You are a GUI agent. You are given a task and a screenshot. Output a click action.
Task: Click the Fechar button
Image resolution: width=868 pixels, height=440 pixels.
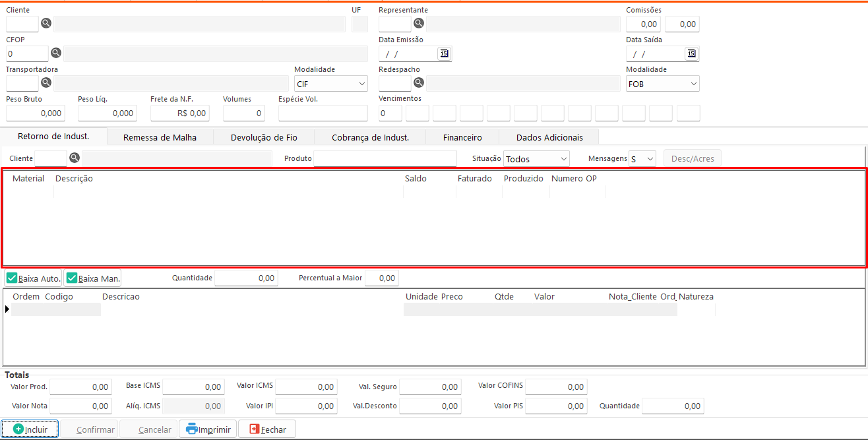click(x=267, y=429)
